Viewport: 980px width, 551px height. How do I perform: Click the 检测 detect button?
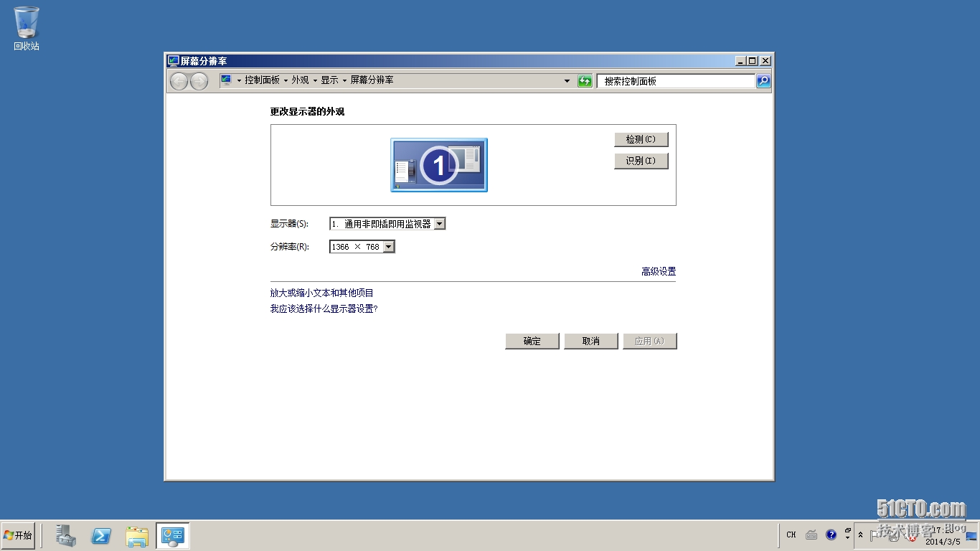[641, 138]
